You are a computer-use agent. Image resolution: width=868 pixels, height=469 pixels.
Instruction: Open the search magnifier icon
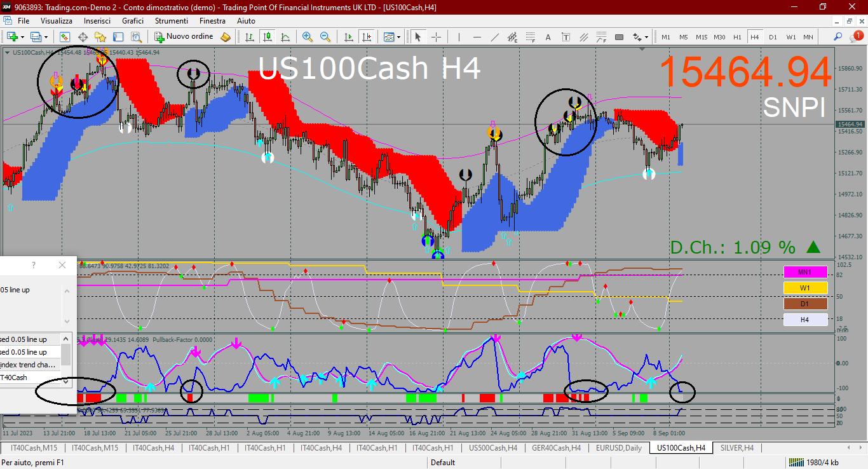[x=838, y=37]
